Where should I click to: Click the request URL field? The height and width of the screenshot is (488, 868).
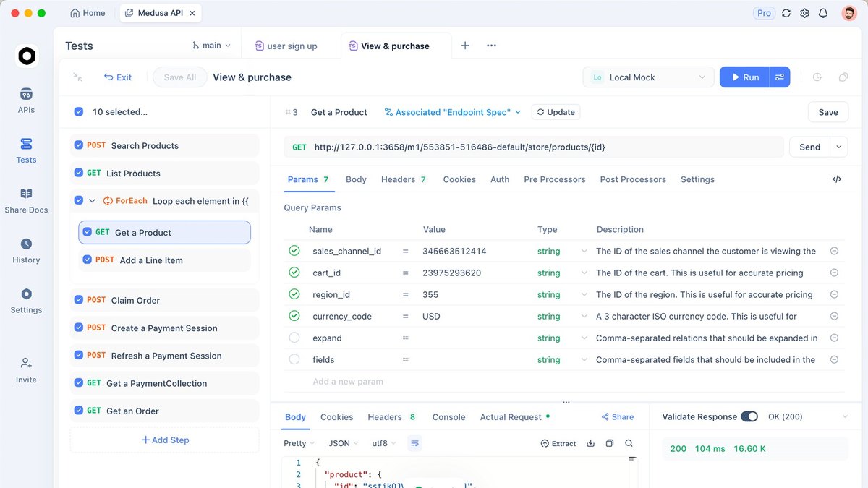tap(534, 147)
